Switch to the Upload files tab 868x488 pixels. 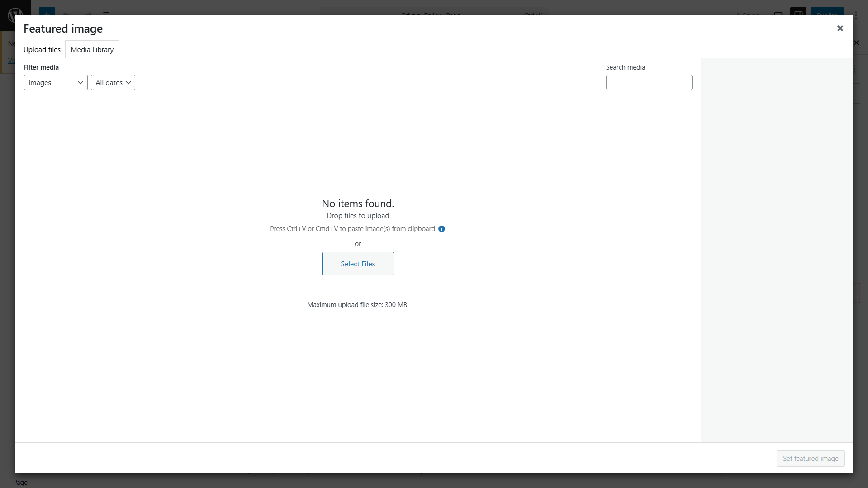42,49
